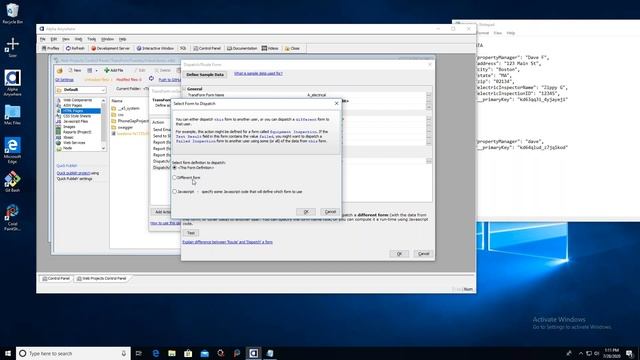
Task: Select the Javascript radio option
Action: [175, 191]
